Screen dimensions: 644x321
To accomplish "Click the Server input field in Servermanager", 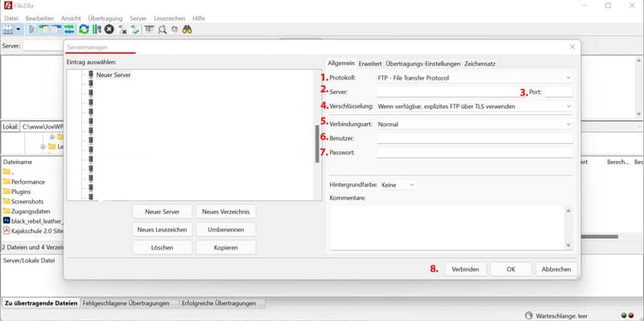I will (448, 92).
